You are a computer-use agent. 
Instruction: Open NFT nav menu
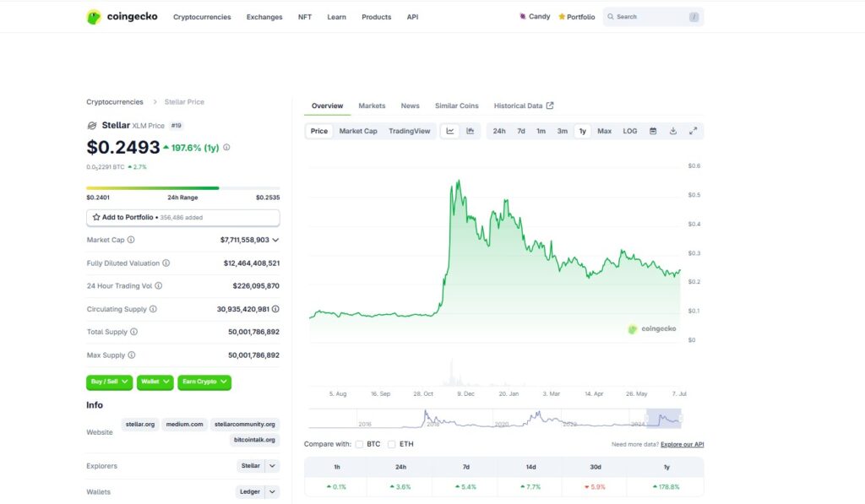click(x=304, y=17)
